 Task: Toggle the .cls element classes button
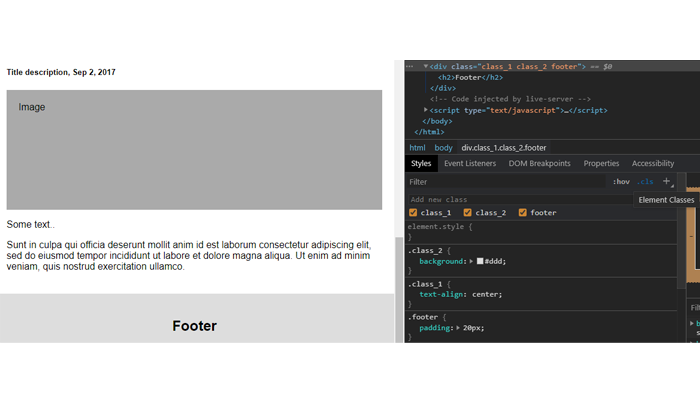tap(645, 182)
